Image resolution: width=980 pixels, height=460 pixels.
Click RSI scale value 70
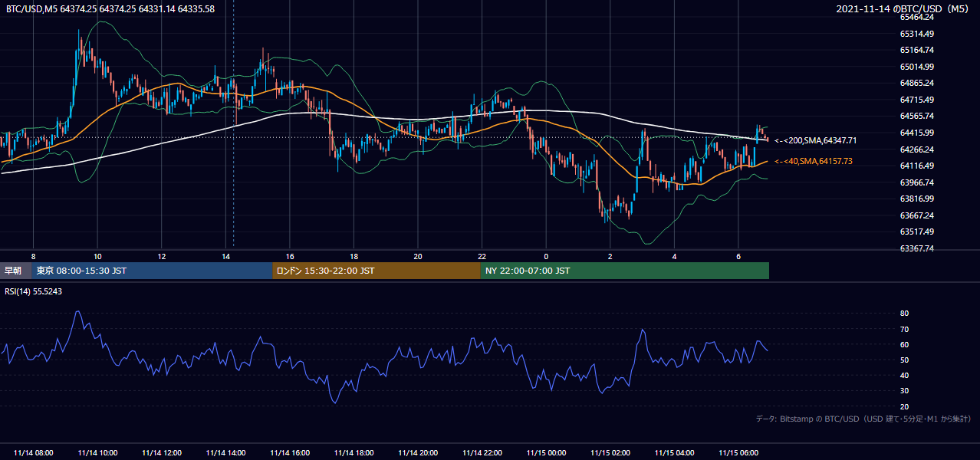905,329
